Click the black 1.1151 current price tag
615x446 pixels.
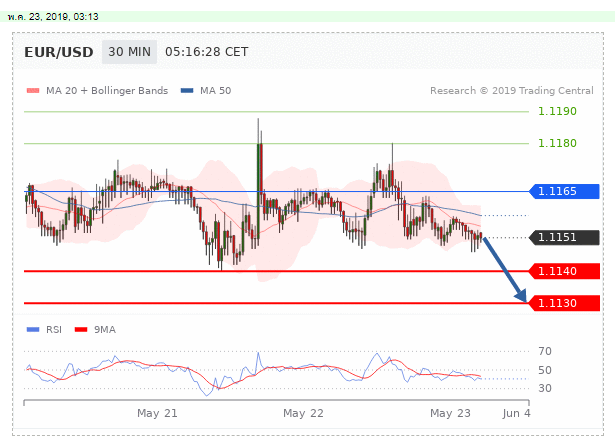coord(564,237)
